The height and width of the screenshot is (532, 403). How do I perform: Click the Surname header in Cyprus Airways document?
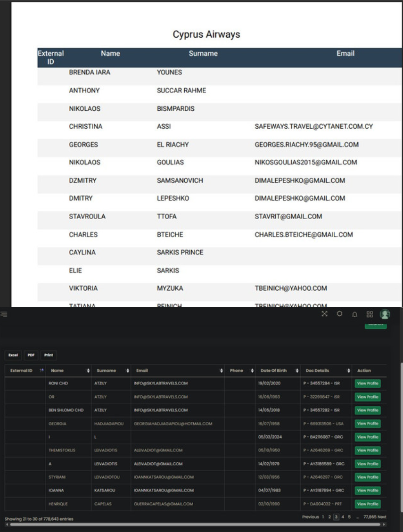(203, 53)
